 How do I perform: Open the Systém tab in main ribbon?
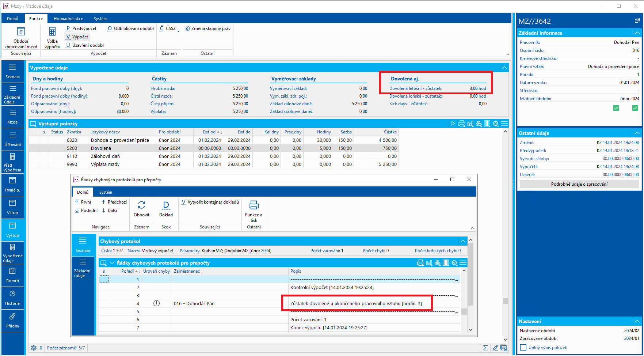pyautogui.click(x=100, y=19)
